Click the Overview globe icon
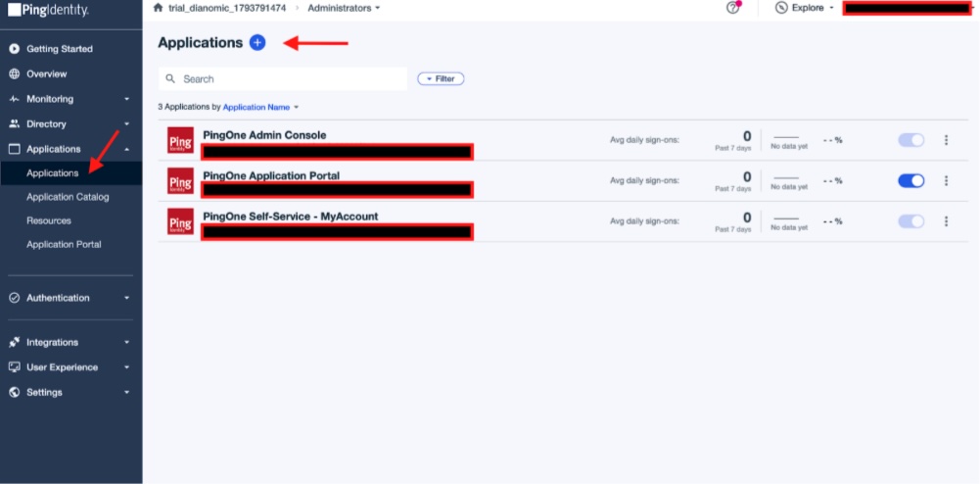 click(15, 73)
